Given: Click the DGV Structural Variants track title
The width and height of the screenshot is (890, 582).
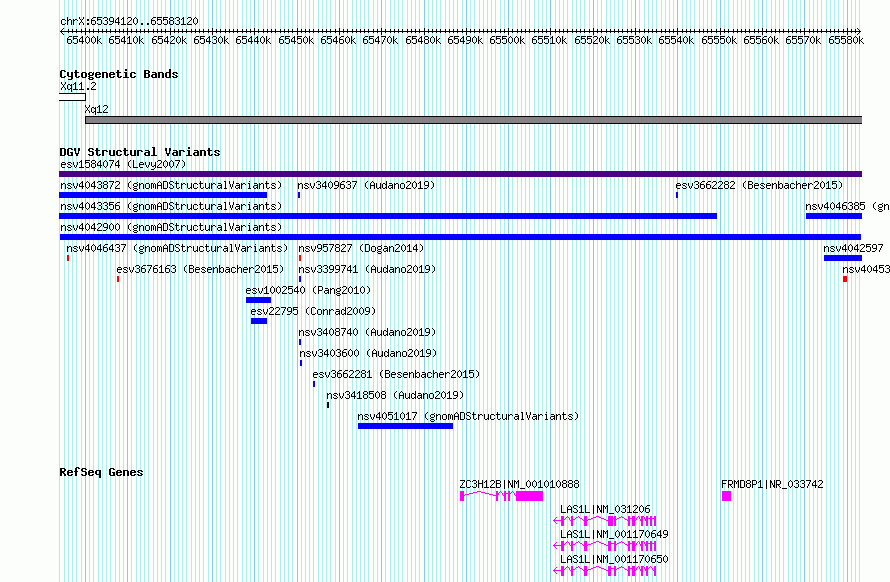Looking at the screenshot, I should click(x=140, y=153).
